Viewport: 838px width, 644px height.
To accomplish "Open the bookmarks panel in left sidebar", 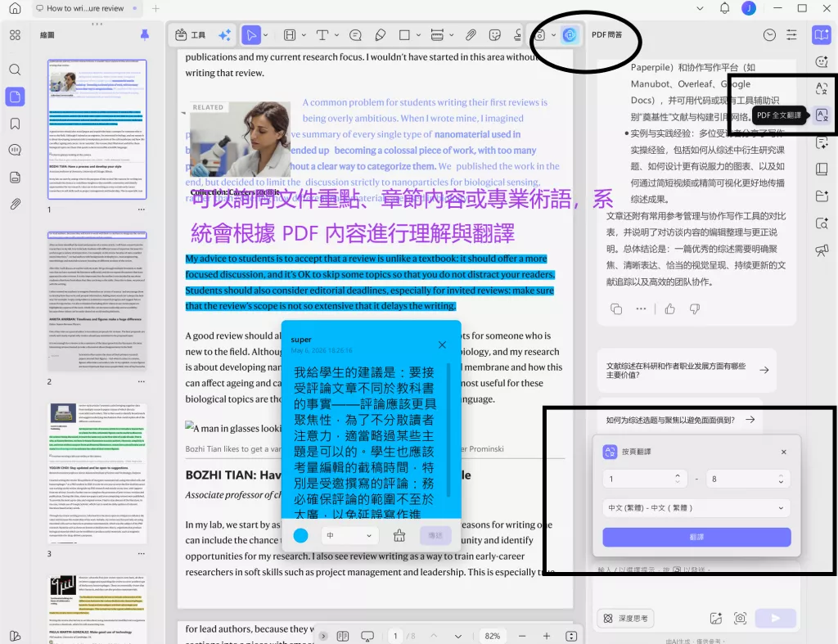I will coord(15,124).
